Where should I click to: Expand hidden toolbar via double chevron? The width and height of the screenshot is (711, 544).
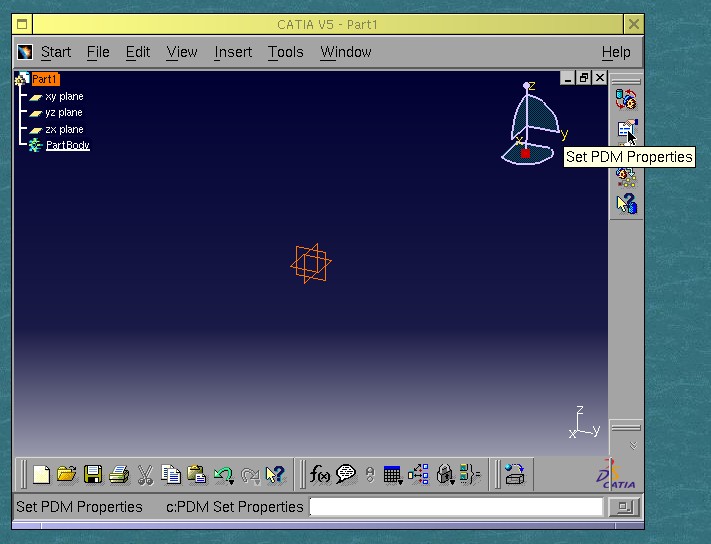[x=633, y=446]
